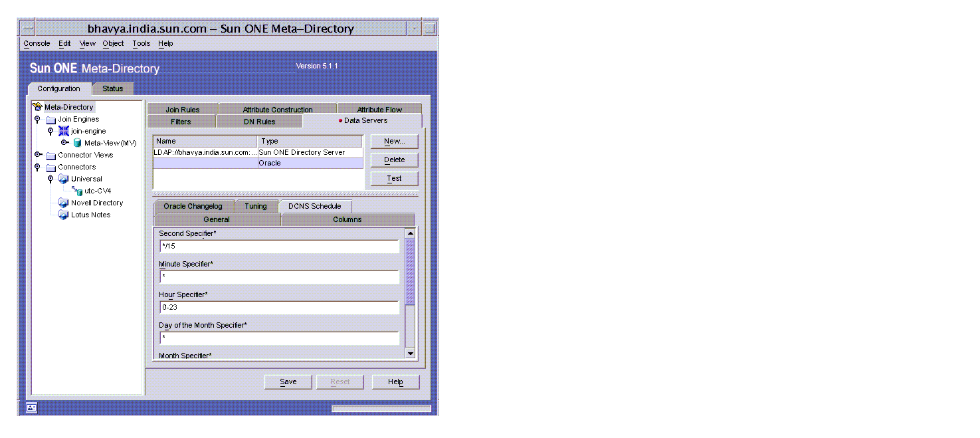
Task: Select the DCNS Schedule tab
Action: pos(315,206)
